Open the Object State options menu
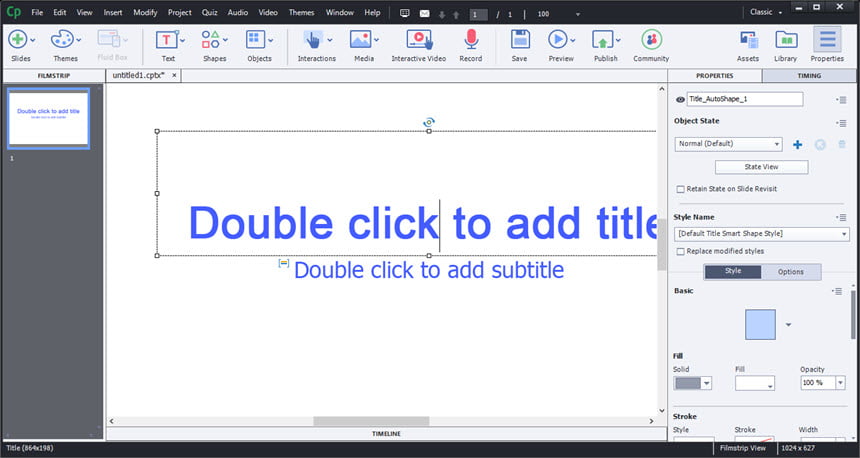This screenshot has width=860, height=458. [x=841, y=123]
